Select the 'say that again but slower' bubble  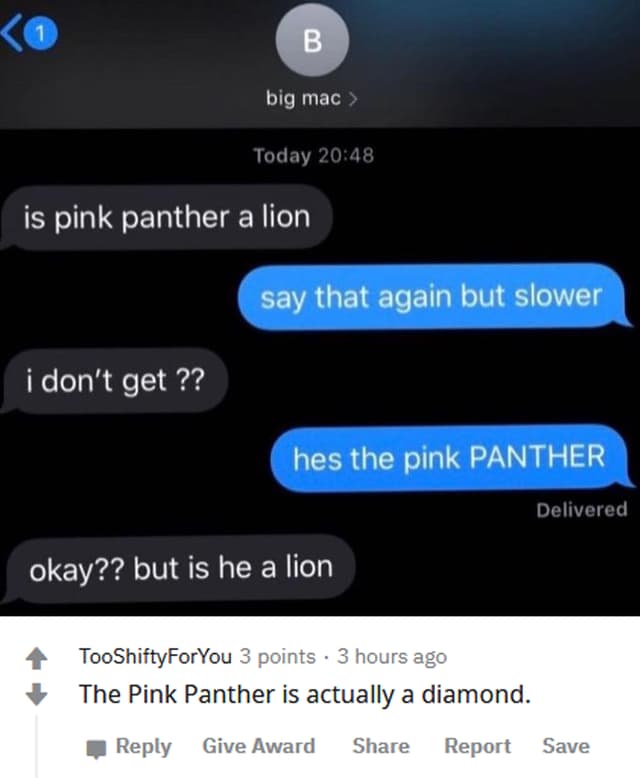(x=433, y=297)
